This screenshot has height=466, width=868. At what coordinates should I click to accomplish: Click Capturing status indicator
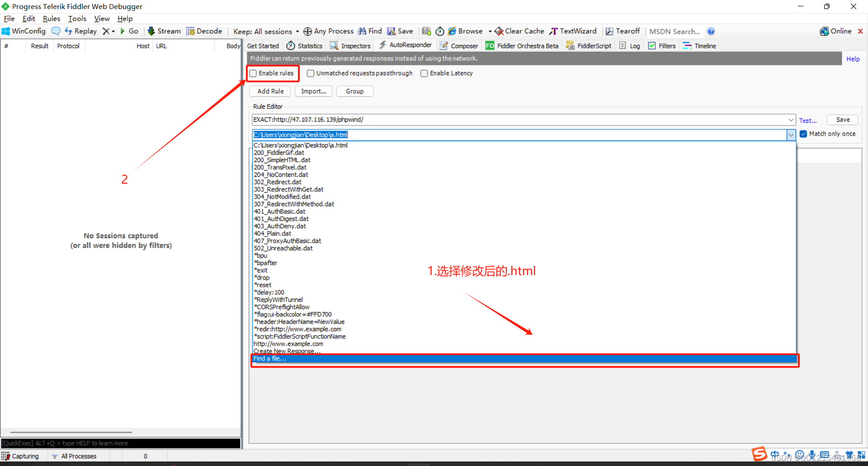pyautogui.click(x=21, y=456)
